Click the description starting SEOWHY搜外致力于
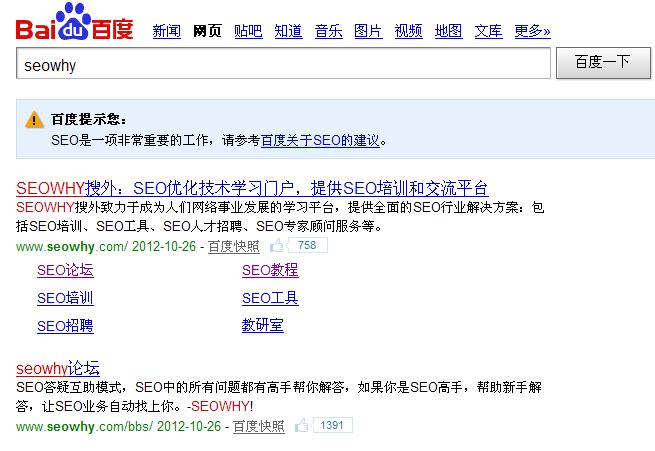 tap(280, 217)
